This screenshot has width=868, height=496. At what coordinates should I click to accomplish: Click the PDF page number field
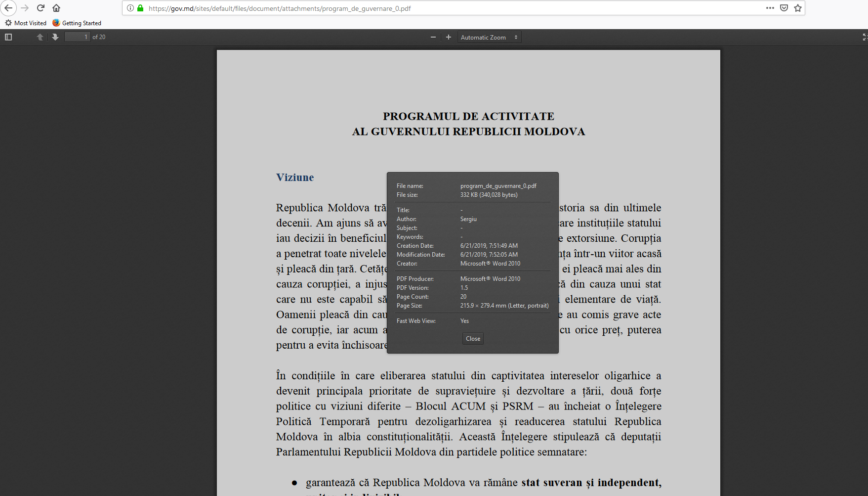pyautogui.click(x=78, y=37)
